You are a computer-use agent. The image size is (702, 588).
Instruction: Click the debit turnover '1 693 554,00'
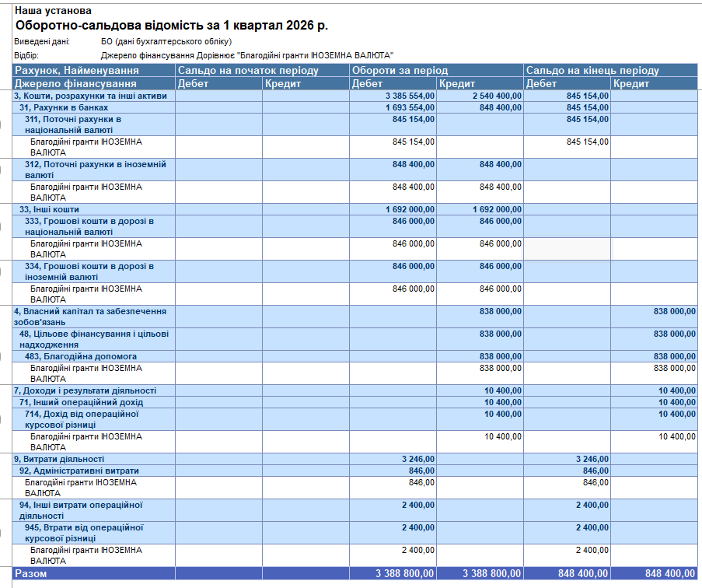tap(410, 107)
